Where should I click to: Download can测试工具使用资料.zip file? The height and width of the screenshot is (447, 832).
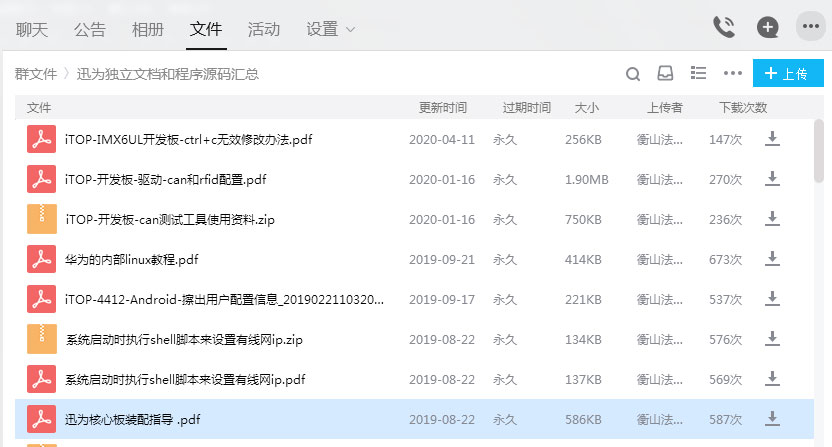point(773,219)
